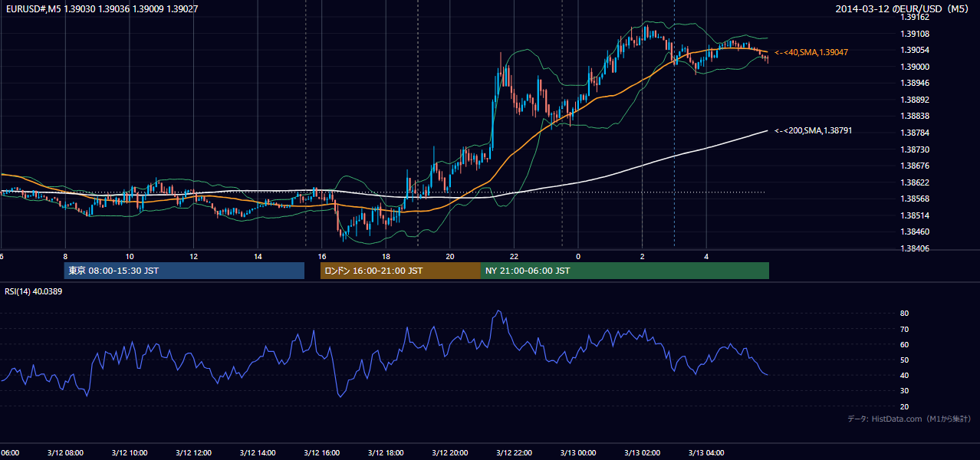Click the chart title 2014-03-12 EUR/USD (M5)

tap(903, 8)
